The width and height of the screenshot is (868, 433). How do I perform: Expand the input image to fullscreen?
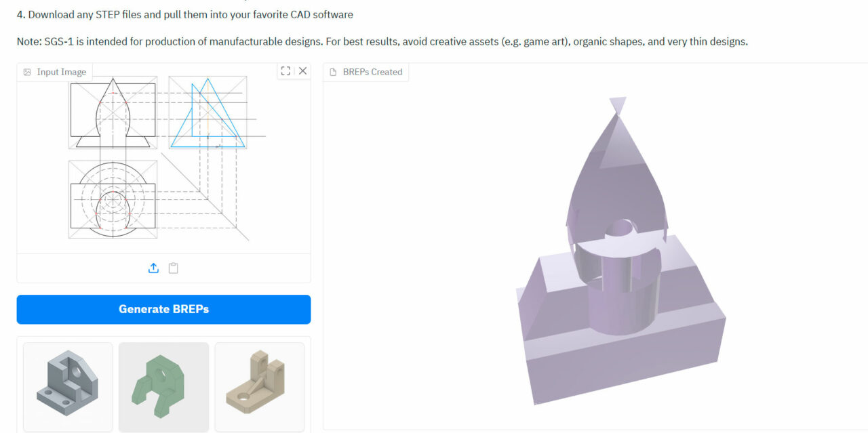285,71
